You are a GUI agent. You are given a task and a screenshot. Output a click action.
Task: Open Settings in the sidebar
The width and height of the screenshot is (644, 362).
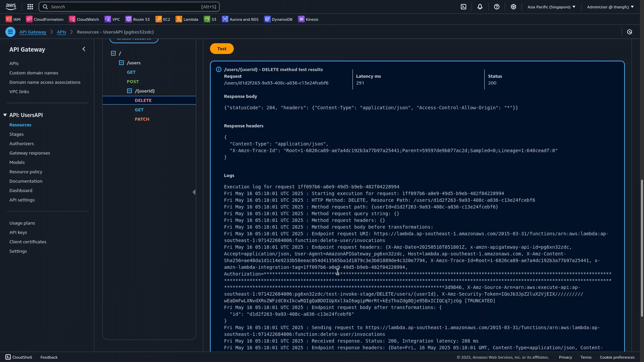pyautogui.click(x=18, y=251)
